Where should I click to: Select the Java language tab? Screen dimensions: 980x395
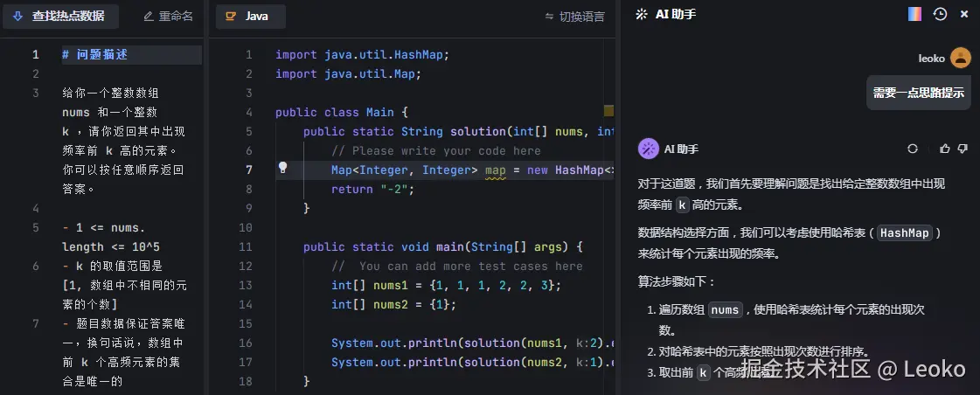coord(251,17)
